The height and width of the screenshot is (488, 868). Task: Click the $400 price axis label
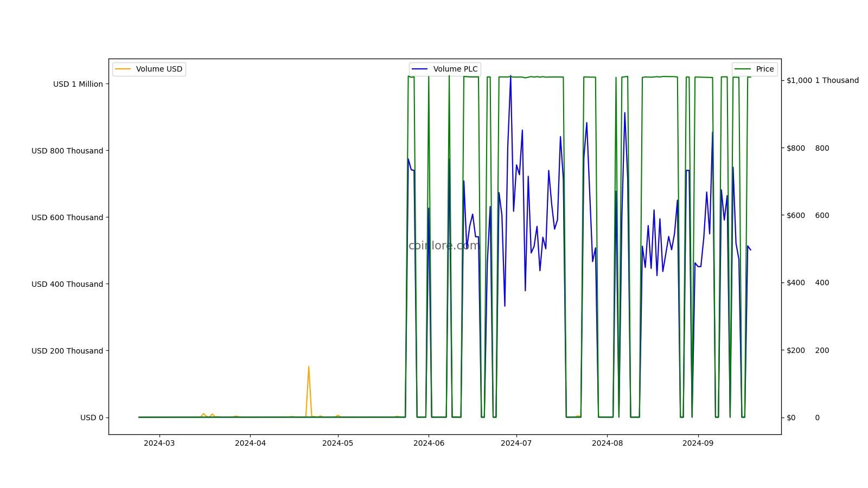point(796,282)
